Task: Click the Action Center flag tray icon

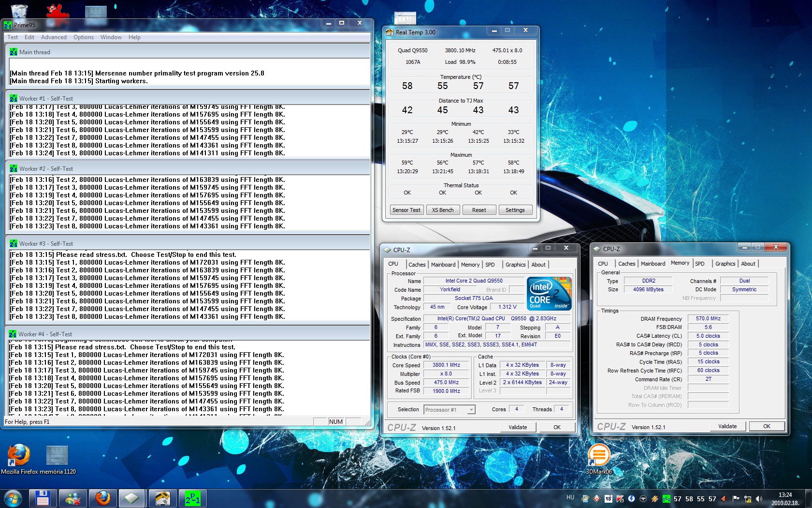Action: [736, 499]
